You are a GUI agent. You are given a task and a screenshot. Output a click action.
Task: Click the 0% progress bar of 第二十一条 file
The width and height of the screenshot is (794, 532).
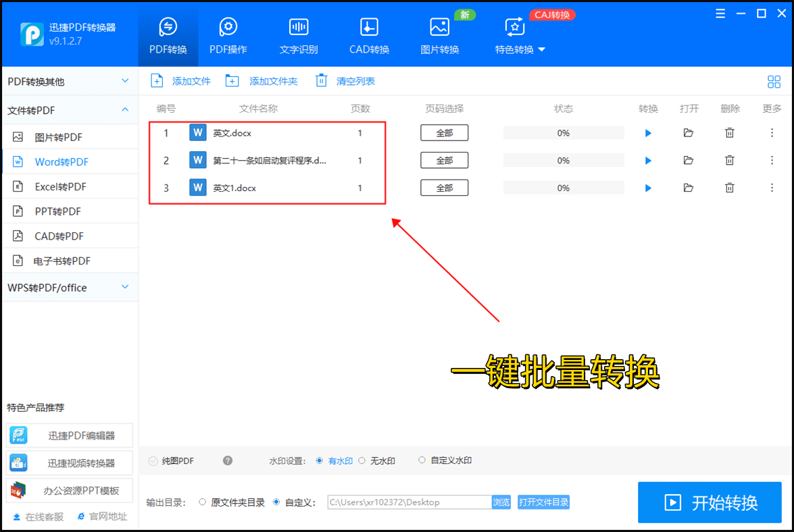pyautogui.click(x=564, y=160)
